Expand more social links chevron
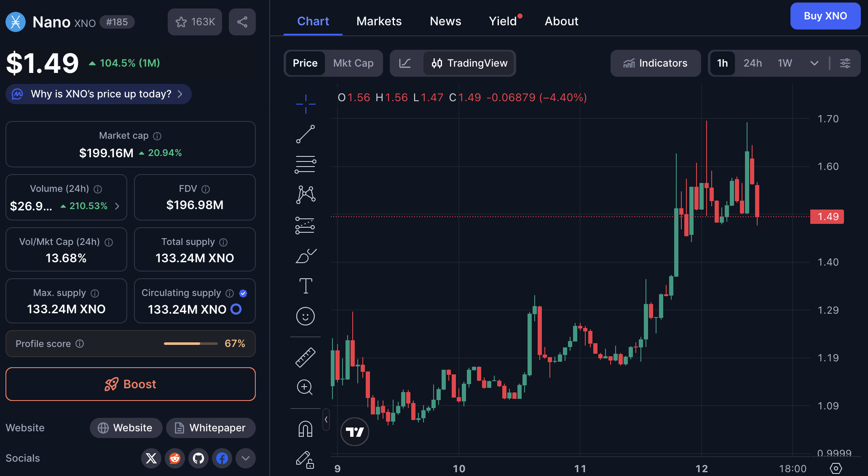The width and height of the screenshot is (868, 476). click(x=246, y=458)
